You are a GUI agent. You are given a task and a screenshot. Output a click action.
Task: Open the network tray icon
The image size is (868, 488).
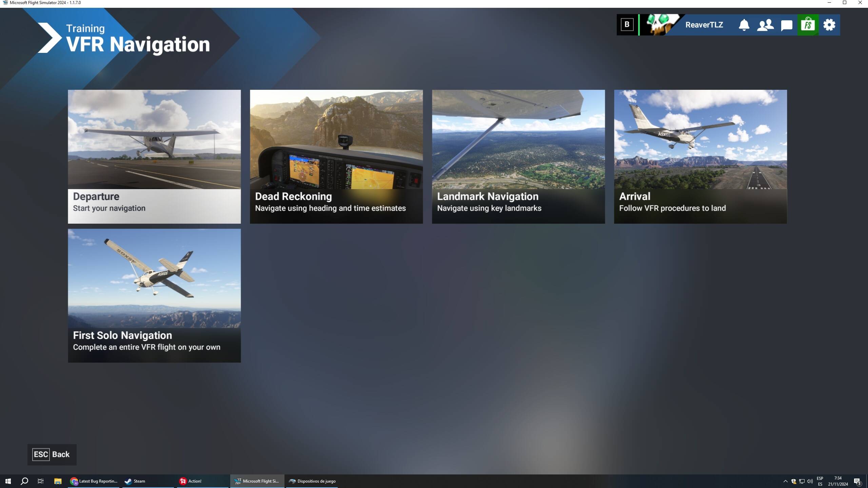click(802, 481)
